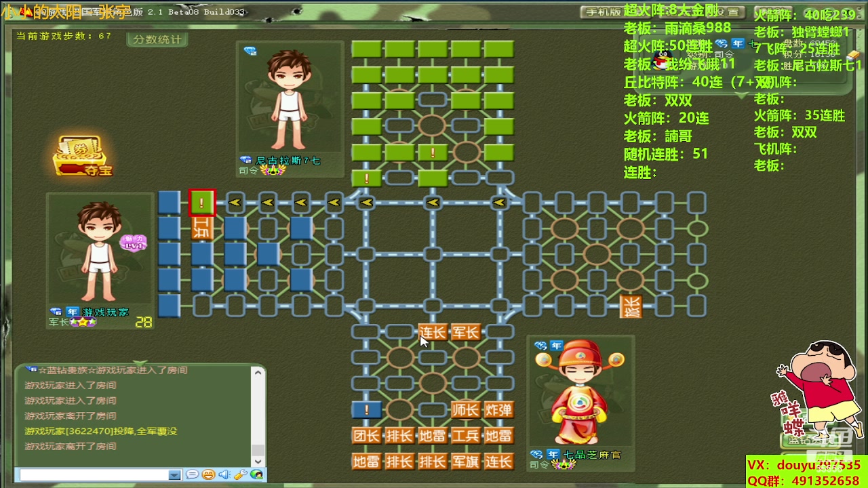Image resolution: width=868 pixels, height=488 pixels.
Task: Focus the chat message input field
Action: pyautogui.click(x=95, y=475)
